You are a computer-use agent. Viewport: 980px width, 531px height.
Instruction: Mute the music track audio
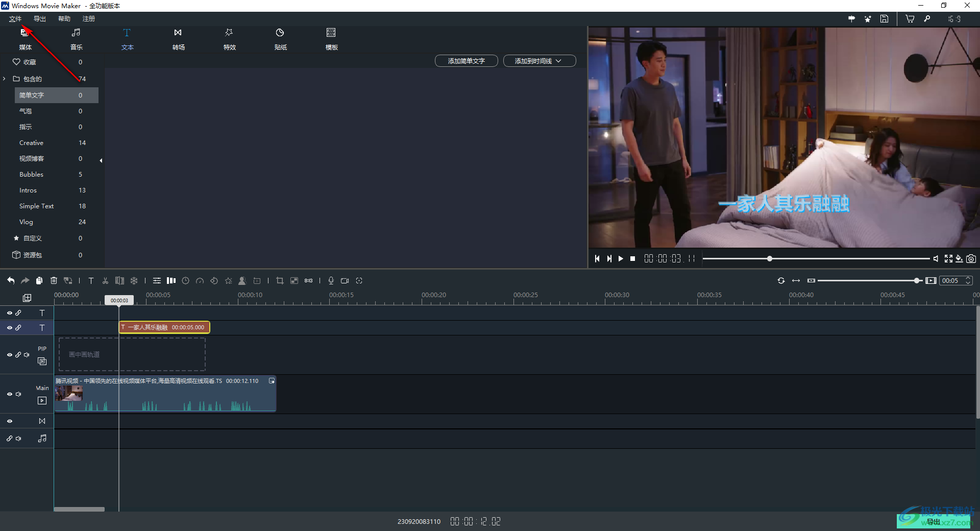pos(18,439)
